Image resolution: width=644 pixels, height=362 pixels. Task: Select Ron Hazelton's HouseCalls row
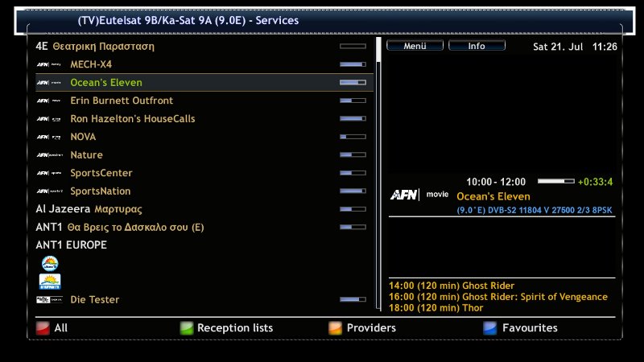click(x=204, y=118)
